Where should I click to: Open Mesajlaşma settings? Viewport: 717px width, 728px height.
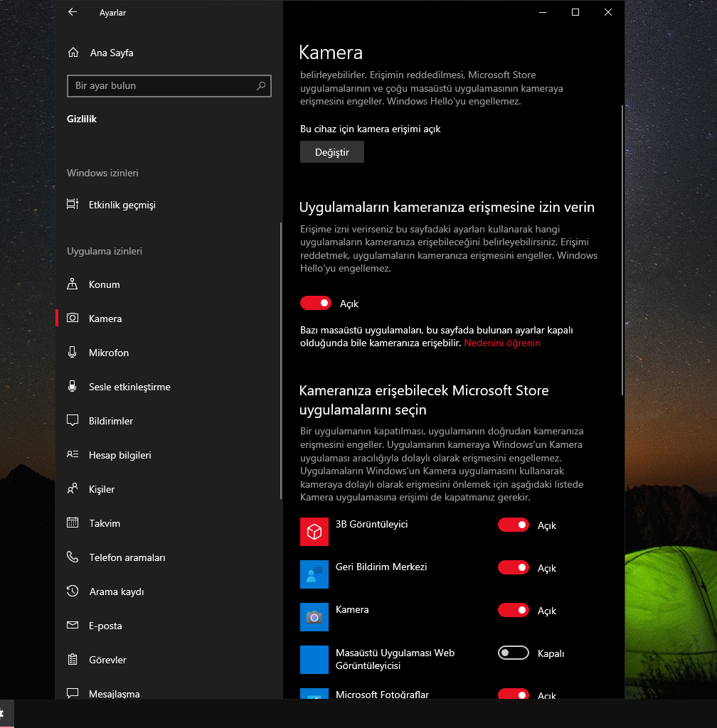pos(168,694)
